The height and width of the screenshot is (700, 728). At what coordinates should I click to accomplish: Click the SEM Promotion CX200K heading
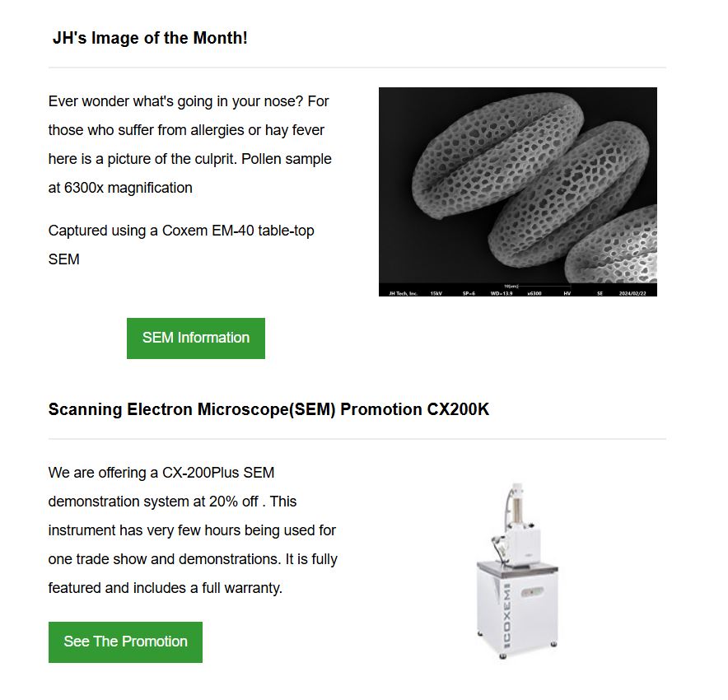click(268, 409)
